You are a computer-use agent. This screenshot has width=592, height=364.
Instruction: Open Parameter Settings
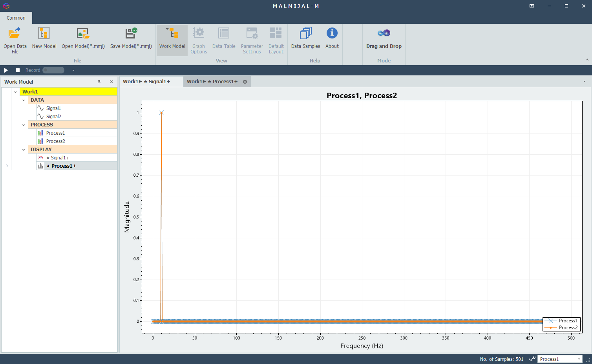point(252,40)
